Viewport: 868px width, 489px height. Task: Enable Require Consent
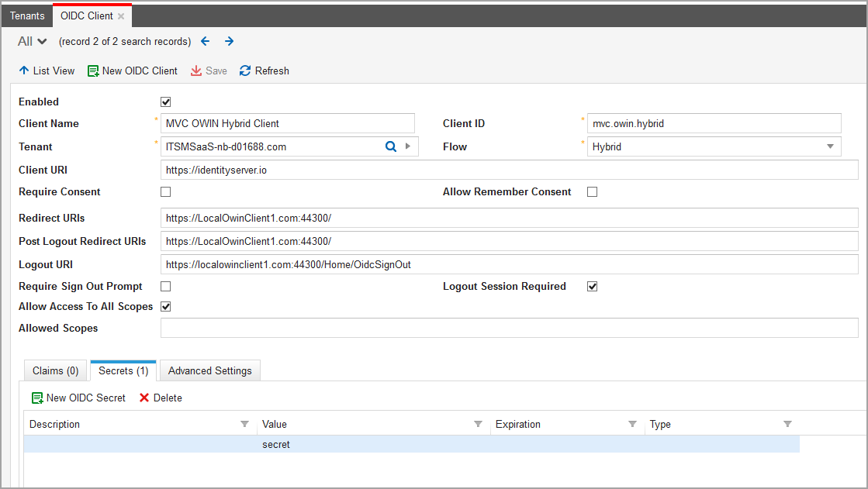165,191
